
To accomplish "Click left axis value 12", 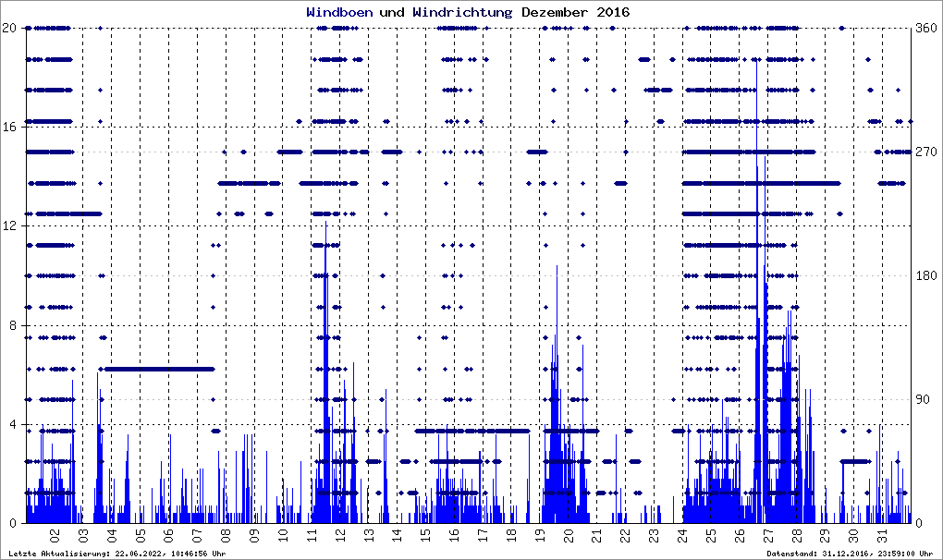I will pos(8,225).
